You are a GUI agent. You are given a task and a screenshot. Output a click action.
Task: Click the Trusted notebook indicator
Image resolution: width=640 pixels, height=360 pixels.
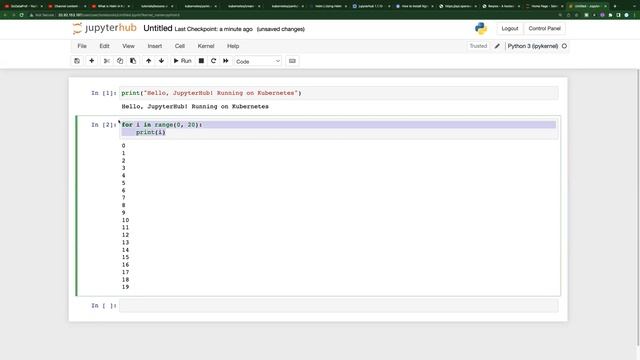(478, 46)
